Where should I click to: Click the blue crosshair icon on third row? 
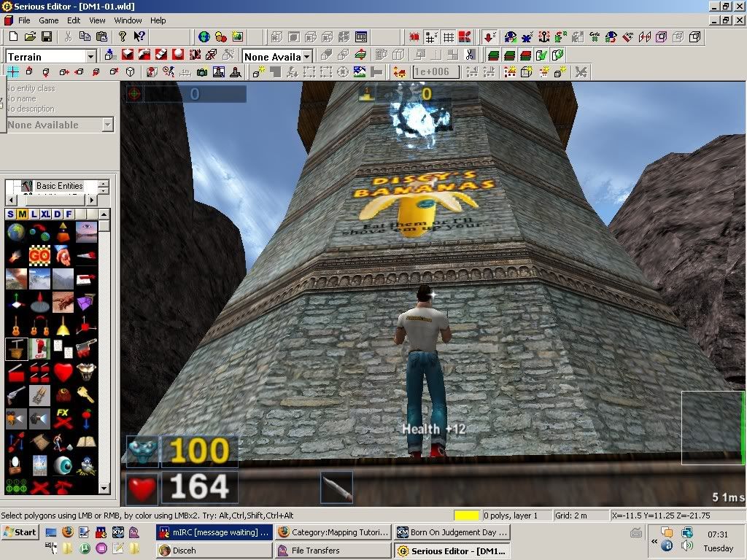[x=13, y=72]
